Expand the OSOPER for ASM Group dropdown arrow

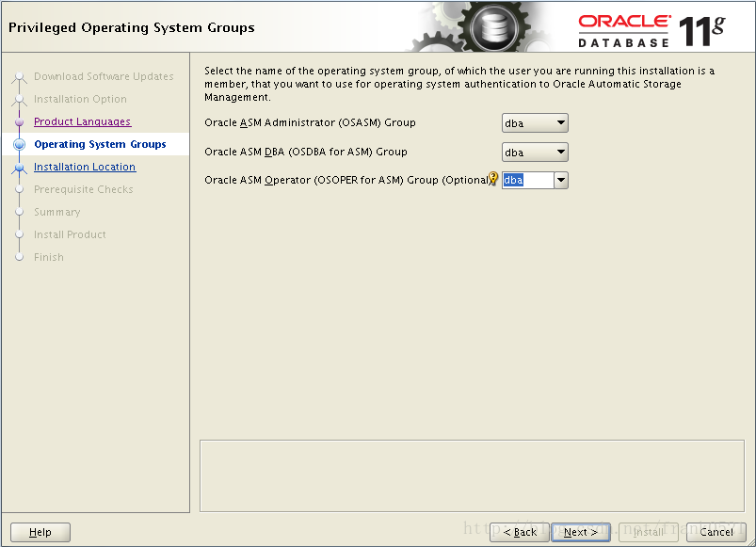(x=561, y=180)
